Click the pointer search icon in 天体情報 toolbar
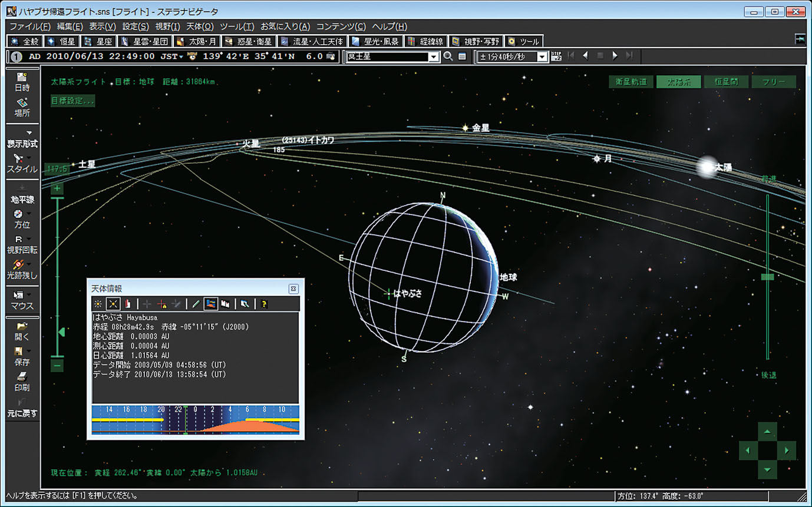 (245, 304)
